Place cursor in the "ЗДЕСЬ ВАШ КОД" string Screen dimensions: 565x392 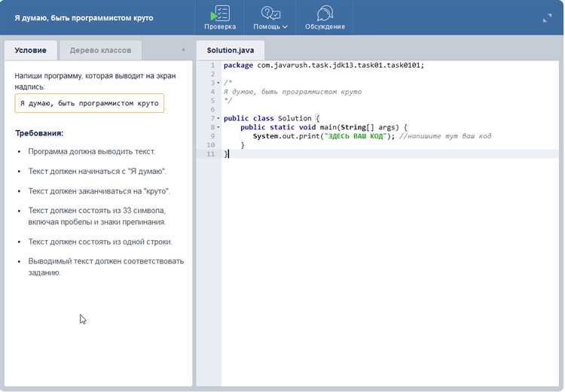356,136
